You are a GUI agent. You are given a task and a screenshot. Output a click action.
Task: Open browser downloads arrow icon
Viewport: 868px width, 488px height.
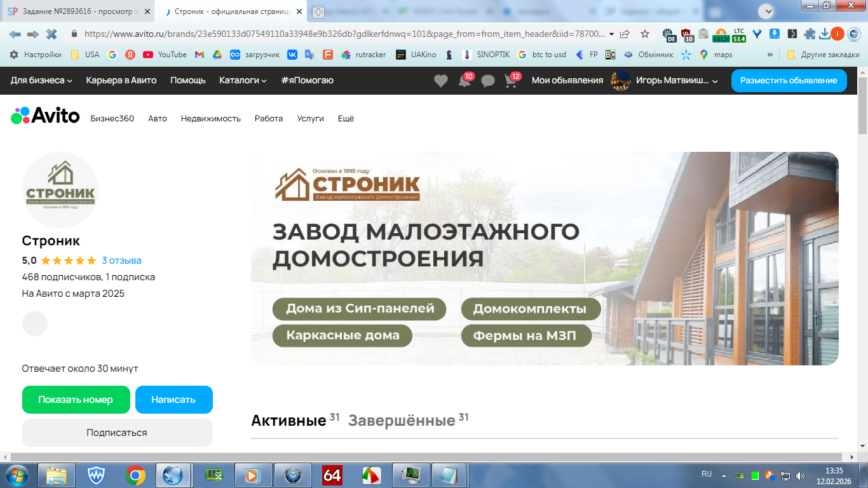[825, 34]
